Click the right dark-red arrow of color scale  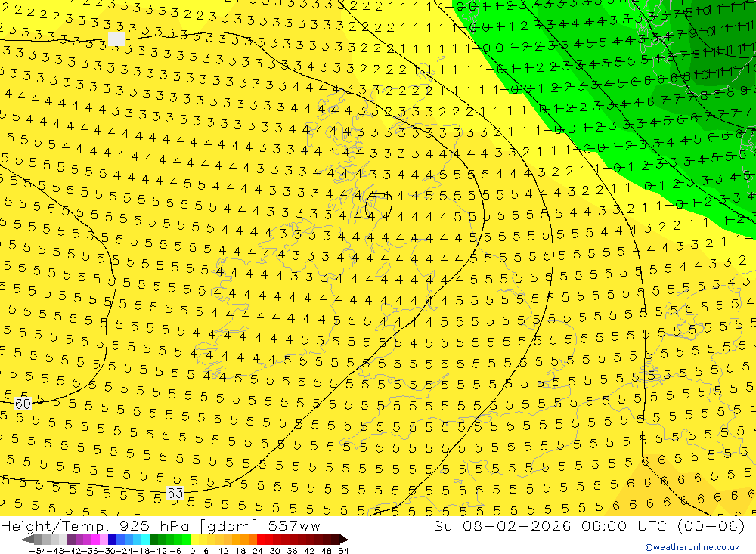tap(344, 539)
